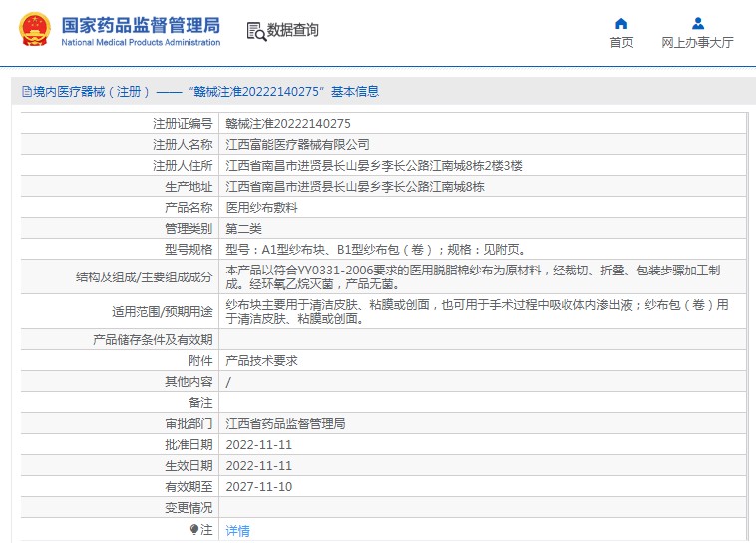756x543 pixels.
Task: Select management class 第二类
Action: click(244, 229)
